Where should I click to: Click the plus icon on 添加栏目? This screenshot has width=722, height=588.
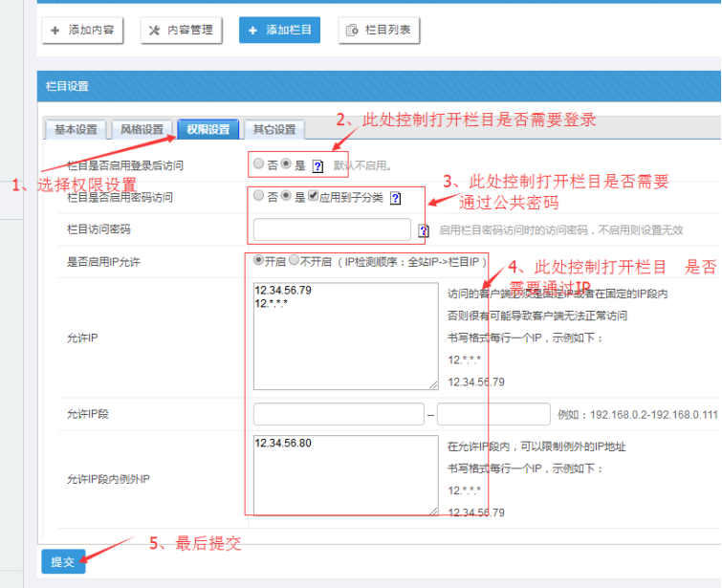coord(252,31)
